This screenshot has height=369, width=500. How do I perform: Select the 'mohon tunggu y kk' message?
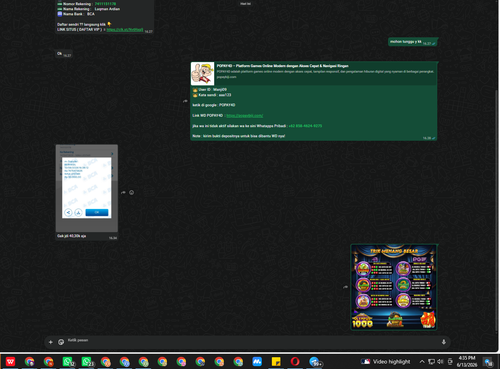pos(406,42)
